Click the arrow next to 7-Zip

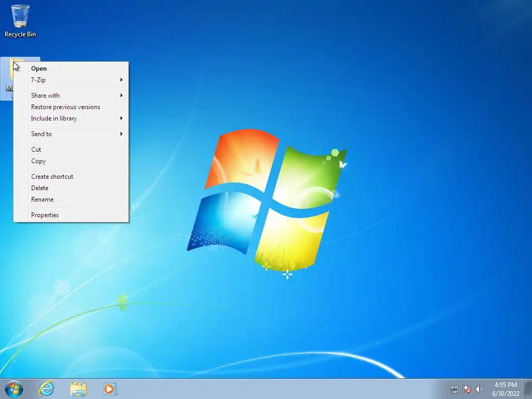point(122,80)
